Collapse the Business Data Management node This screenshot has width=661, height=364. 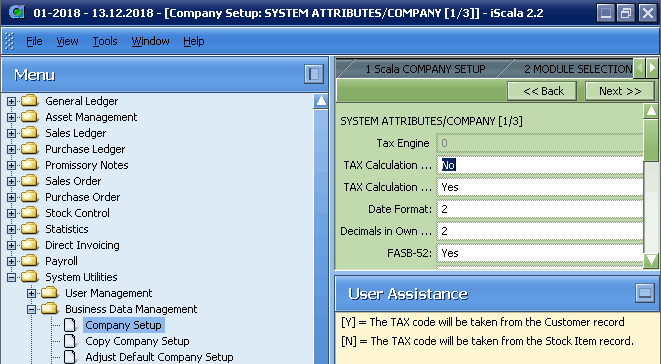point(31,309)
